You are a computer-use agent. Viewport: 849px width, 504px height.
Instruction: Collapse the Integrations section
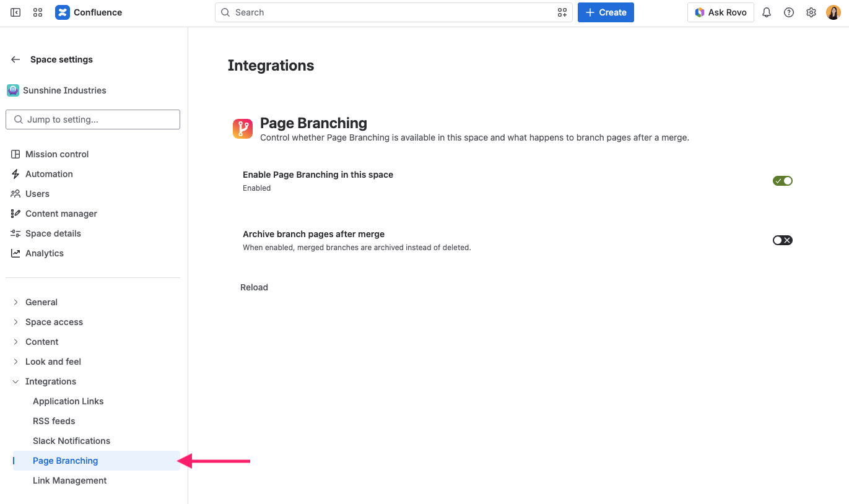coord(15,381)
